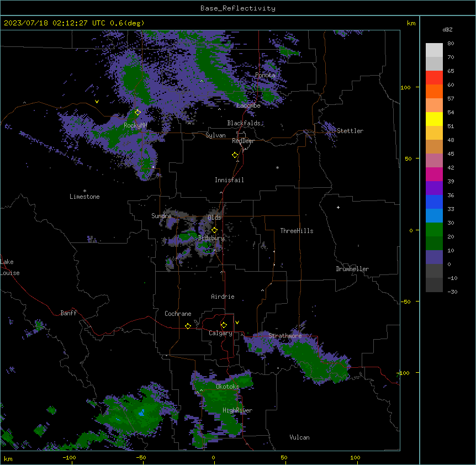Select the yellow 54-51 dBZ legend swatch
The image size is (476, 465).
[x=434, y=119]
